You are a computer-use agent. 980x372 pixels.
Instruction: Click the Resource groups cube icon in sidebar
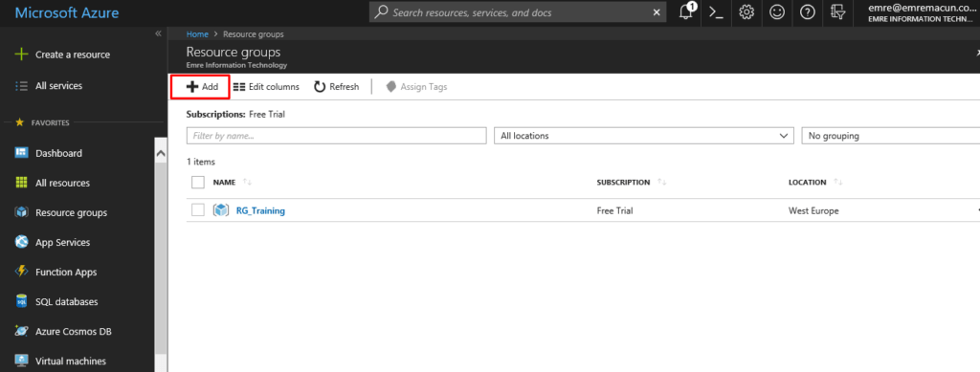coord(22,213)
